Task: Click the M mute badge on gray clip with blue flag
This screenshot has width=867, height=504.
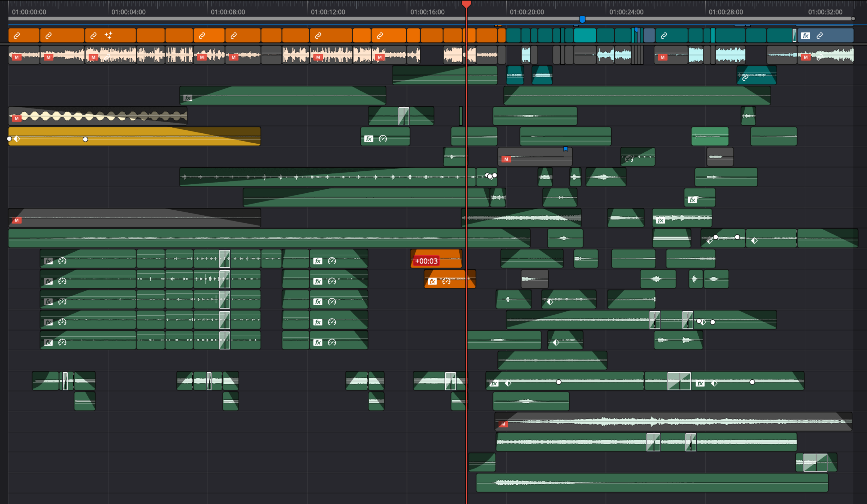Action: click(506, 159)
